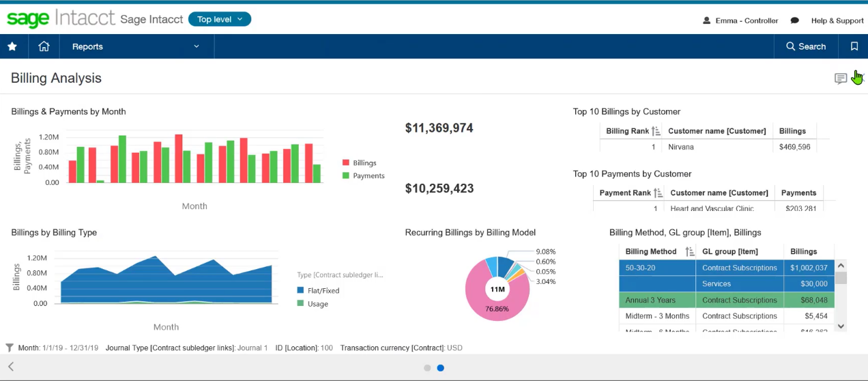Open Emma - Controller user menu
The height and width of the screenshot is (381, 868).
[x=740, y=20]
